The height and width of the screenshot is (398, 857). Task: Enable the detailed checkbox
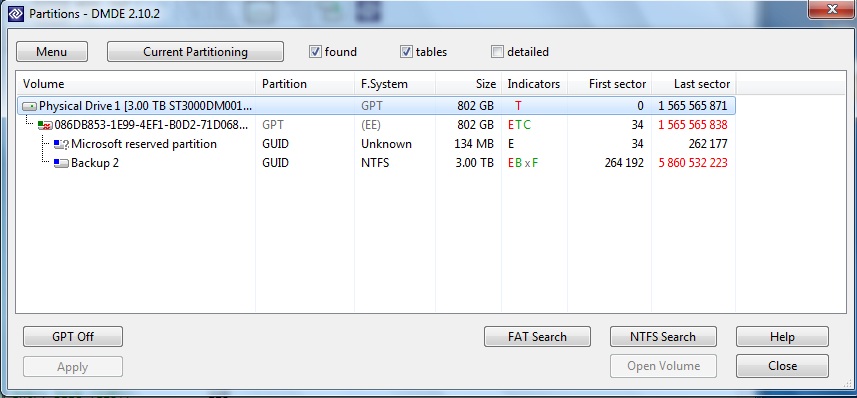pyautogui.click(x=497, y=52)
